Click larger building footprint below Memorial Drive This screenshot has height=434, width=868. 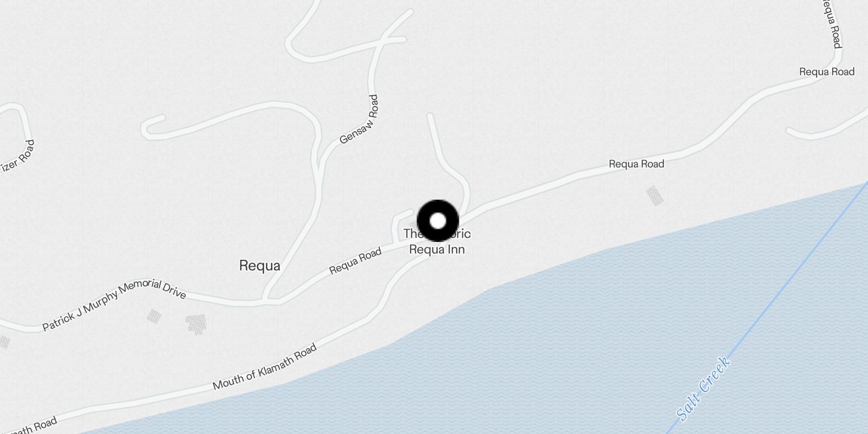click(195, 324)
